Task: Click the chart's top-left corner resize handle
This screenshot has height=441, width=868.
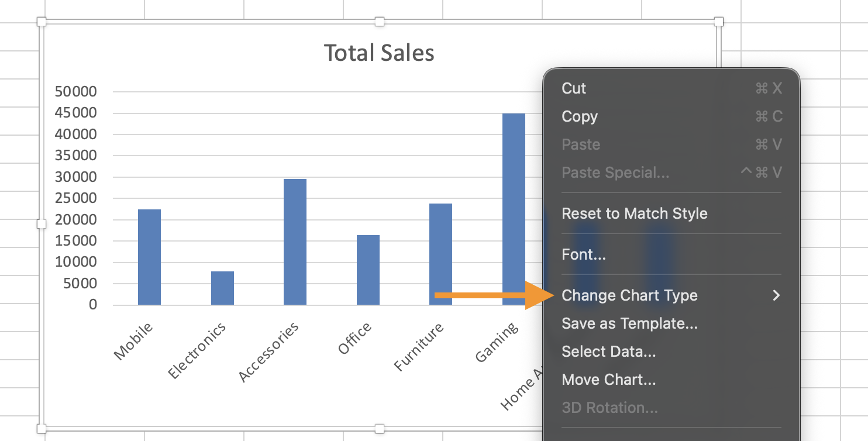Action: [42, 22]
